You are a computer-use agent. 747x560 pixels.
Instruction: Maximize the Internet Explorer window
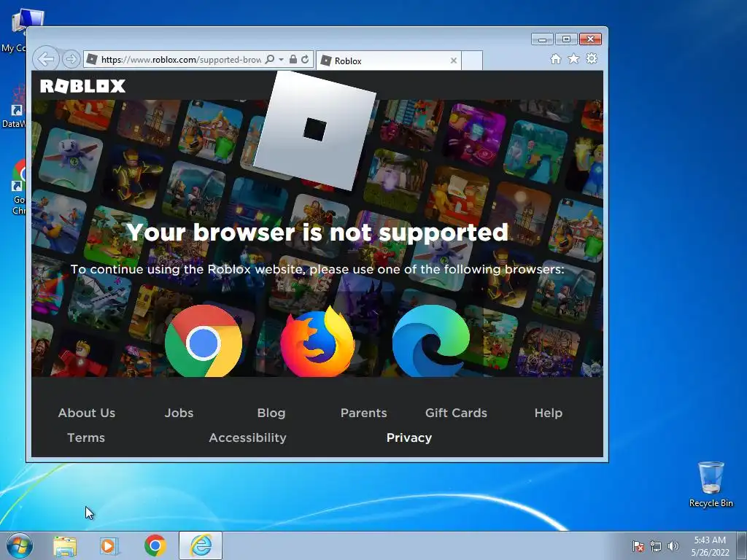tap(566, 39)
